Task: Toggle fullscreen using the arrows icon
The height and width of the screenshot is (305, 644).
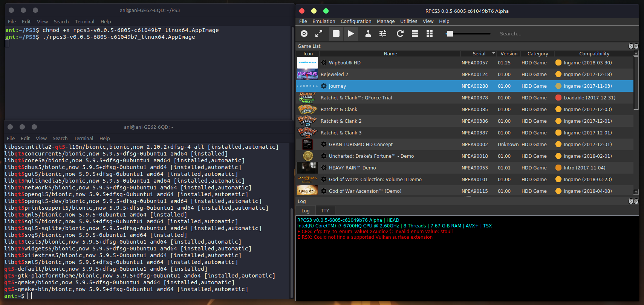Action: click(319, 34)
